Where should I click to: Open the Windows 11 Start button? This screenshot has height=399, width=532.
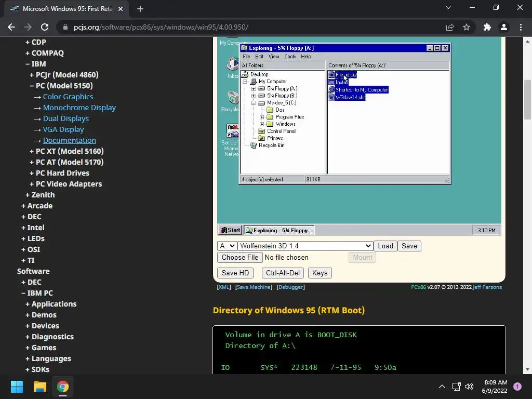coord(17,387)
